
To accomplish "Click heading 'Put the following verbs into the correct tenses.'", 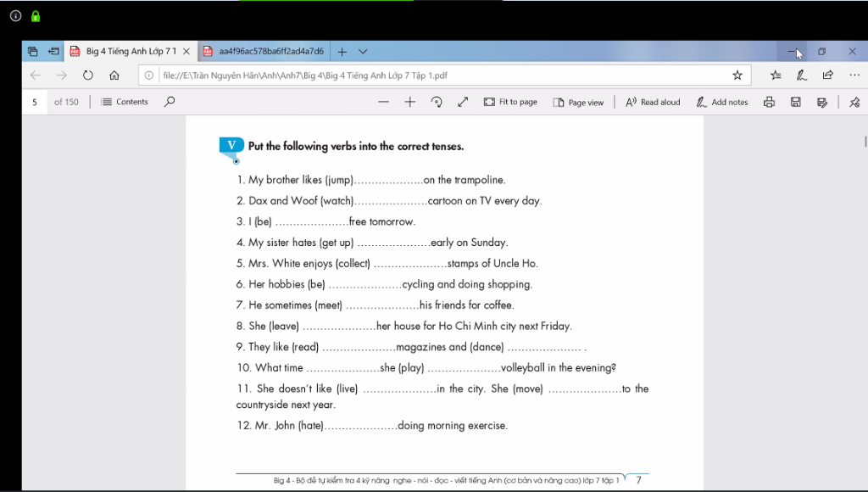I will (356, 146).
